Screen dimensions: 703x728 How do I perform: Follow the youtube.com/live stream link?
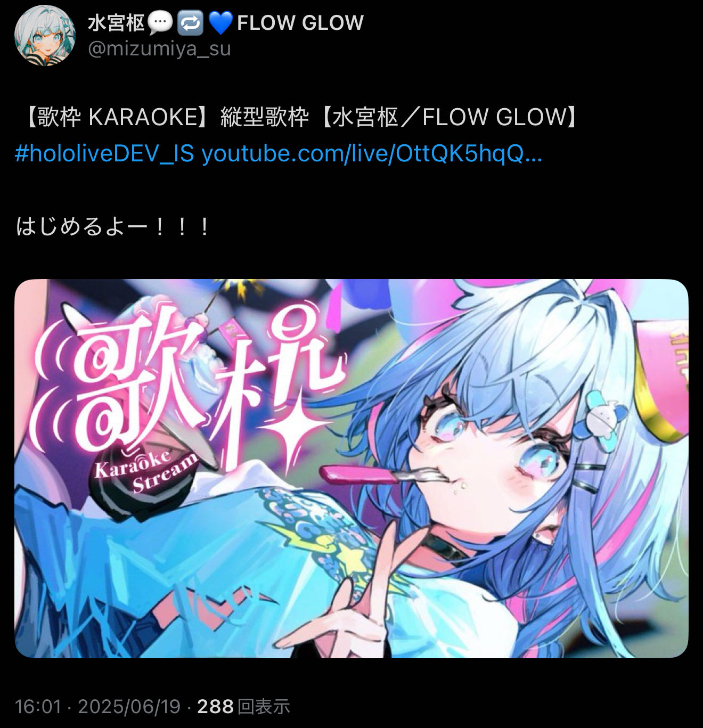pyautogui.click(x=372, y=154)
